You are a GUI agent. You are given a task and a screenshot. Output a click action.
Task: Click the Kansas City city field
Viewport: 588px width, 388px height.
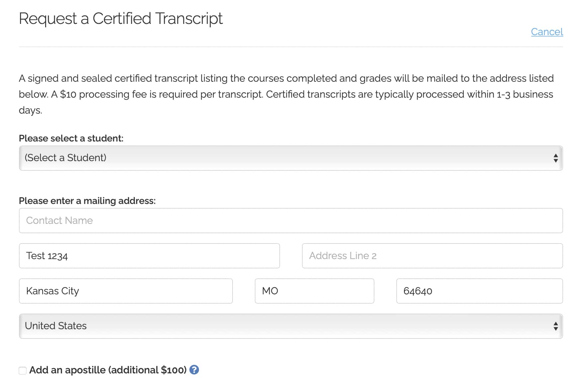(126, 291)
